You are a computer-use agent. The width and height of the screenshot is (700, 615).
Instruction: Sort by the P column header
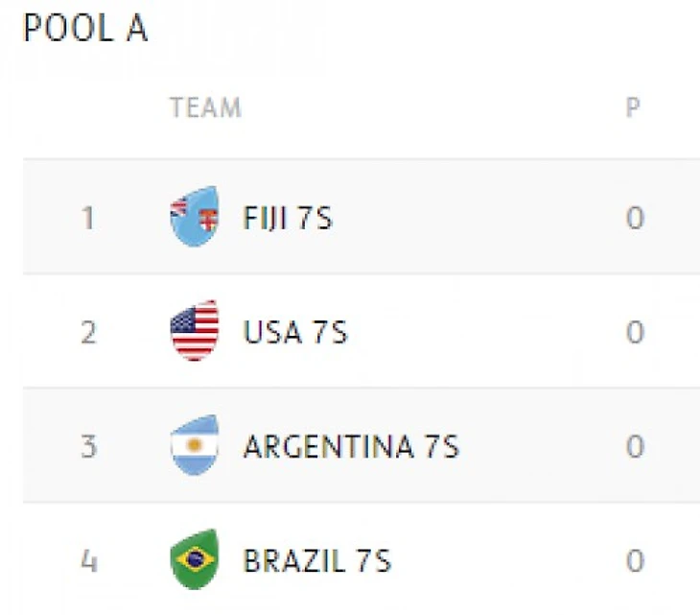tap(633, 106)
